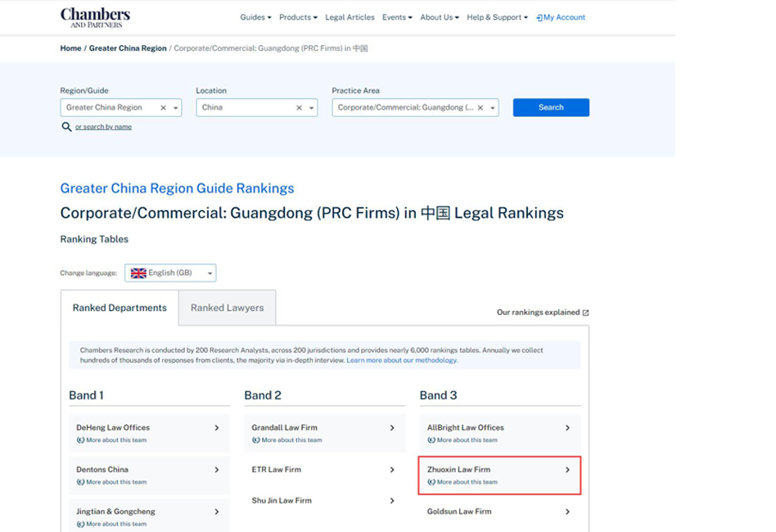Screen dimensions: 776x532
Task: Open Shu Jin Law Firm chevron arrow
Action: 392,501
